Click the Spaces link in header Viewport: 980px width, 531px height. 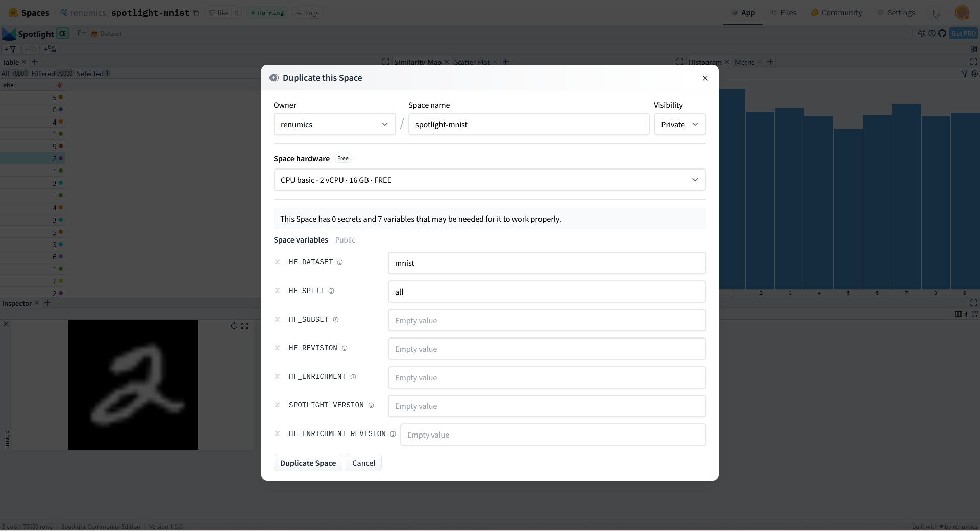click(x=29, y=13)
